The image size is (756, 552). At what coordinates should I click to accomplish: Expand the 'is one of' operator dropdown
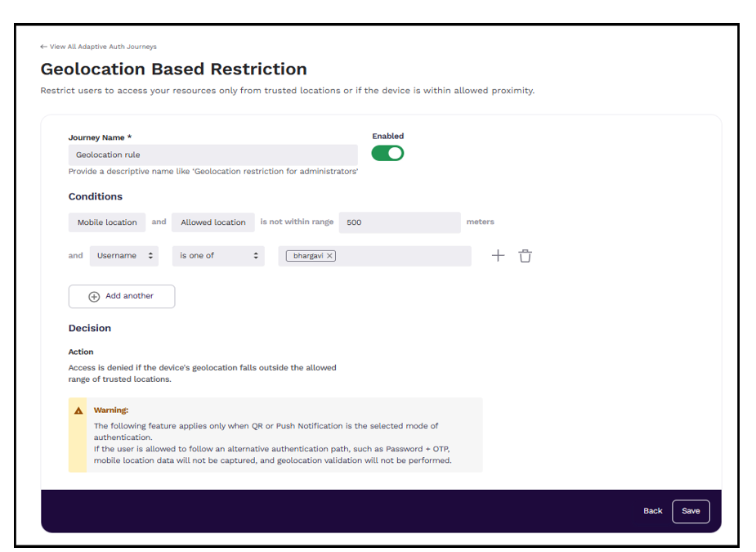218,256
